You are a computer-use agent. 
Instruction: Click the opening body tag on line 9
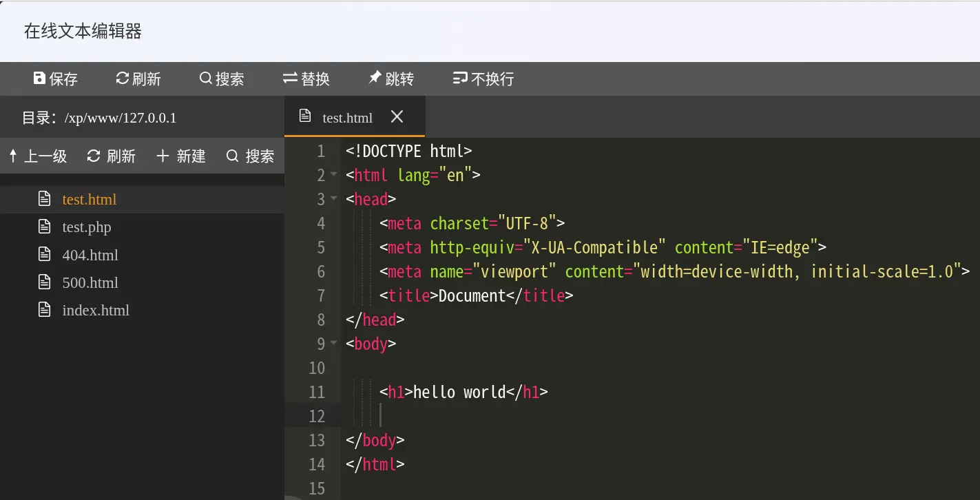tap(371, 344)
